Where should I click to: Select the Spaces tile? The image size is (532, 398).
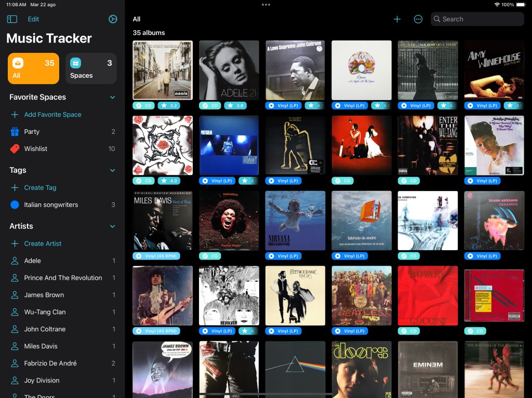pos(91,68)
